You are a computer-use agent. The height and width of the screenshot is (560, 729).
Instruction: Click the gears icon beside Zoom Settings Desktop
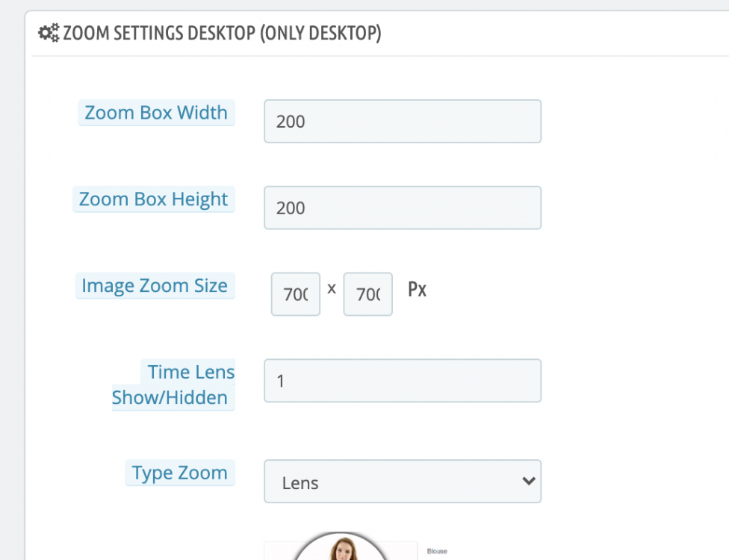[48, 33]
